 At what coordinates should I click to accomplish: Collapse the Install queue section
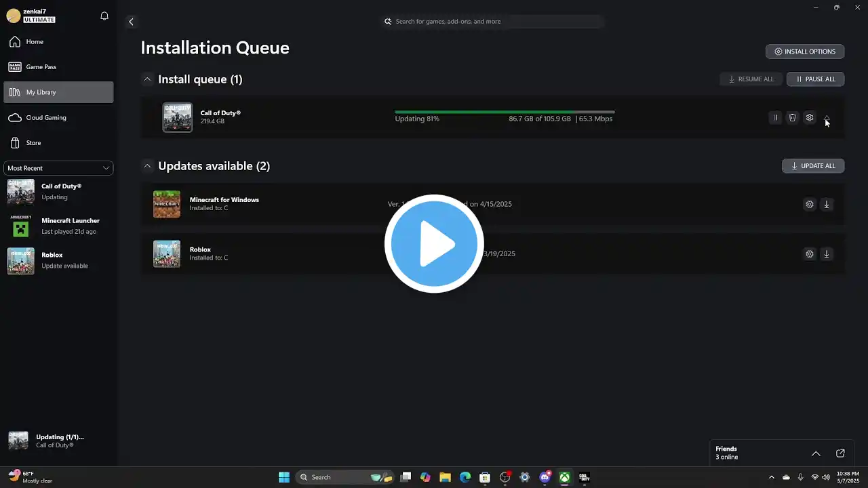(147, 79)
